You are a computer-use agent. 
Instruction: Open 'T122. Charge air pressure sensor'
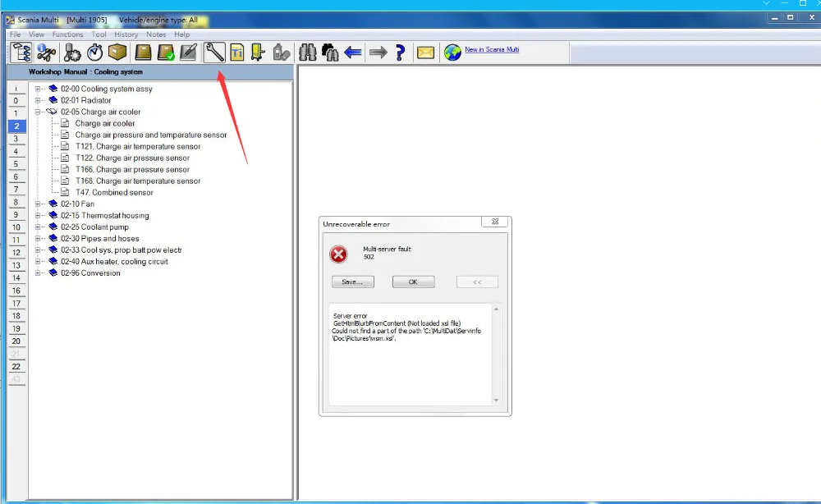click(x=132, y=158)
